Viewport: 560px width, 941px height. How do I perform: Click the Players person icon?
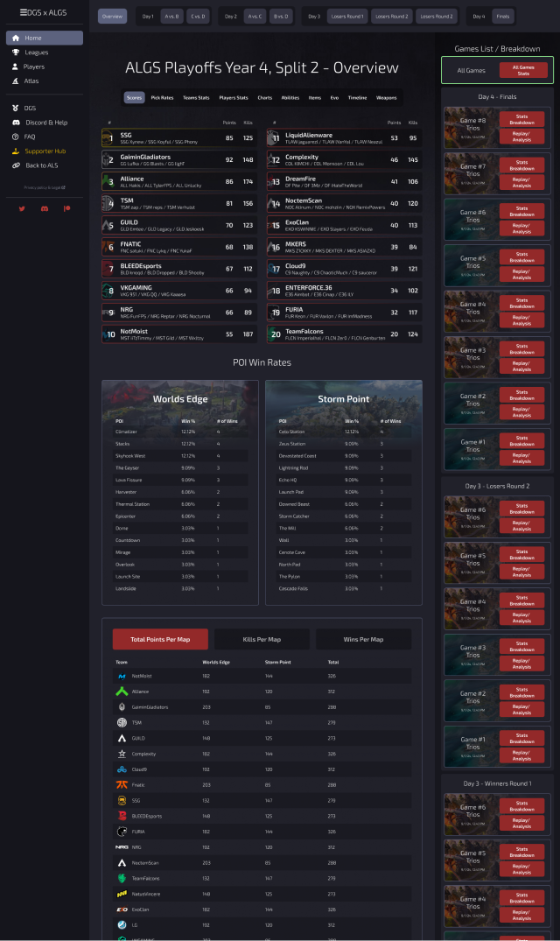[x=15, y=67]
